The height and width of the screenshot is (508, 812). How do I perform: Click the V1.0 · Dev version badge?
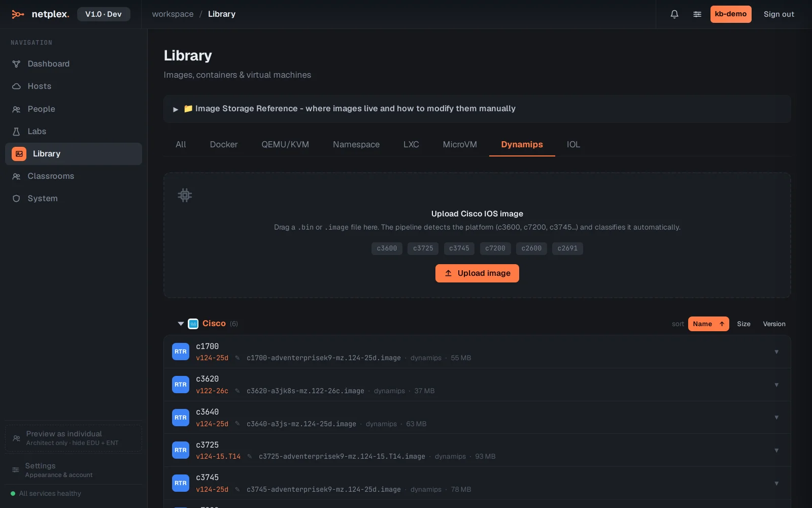[x=104, y=14]
